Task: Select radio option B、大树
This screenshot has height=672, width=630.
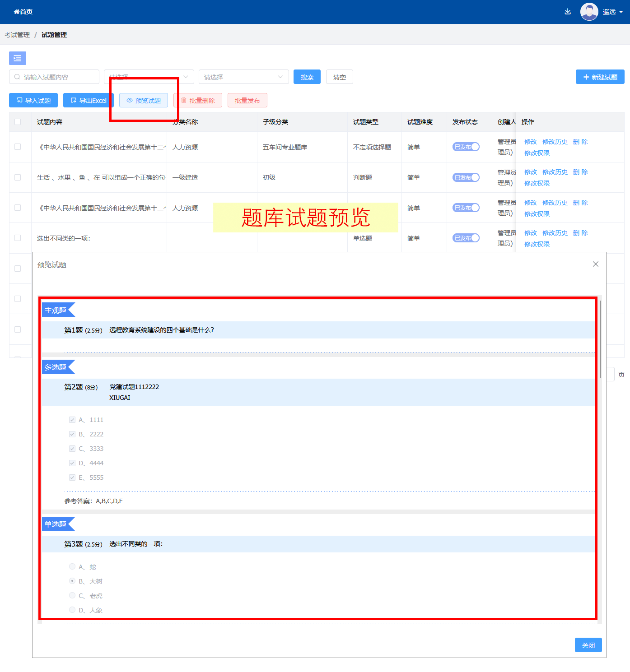Action: coord(72,581)
